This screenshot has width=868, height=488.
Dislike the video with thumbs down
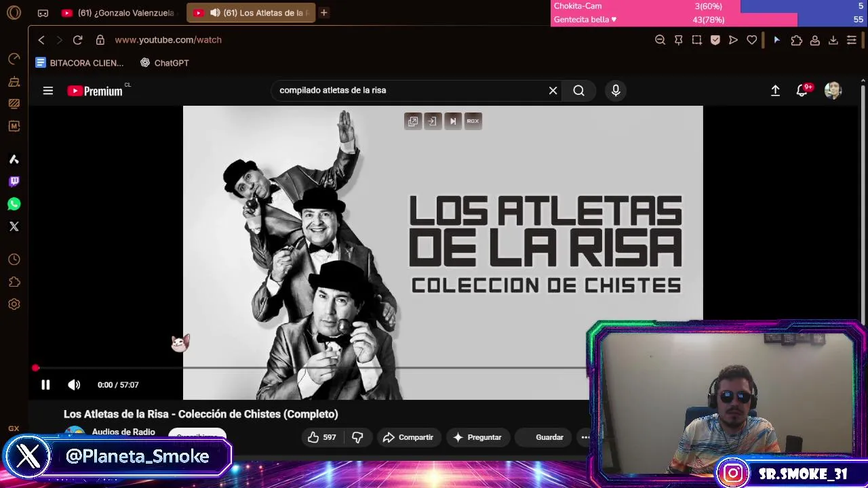(357, 437)
